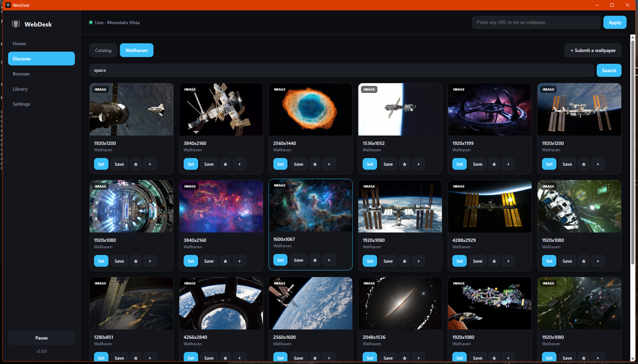Viewport: 638px width, 364px height.
Task: Select the Wallhaven tab
Action: 137,50
